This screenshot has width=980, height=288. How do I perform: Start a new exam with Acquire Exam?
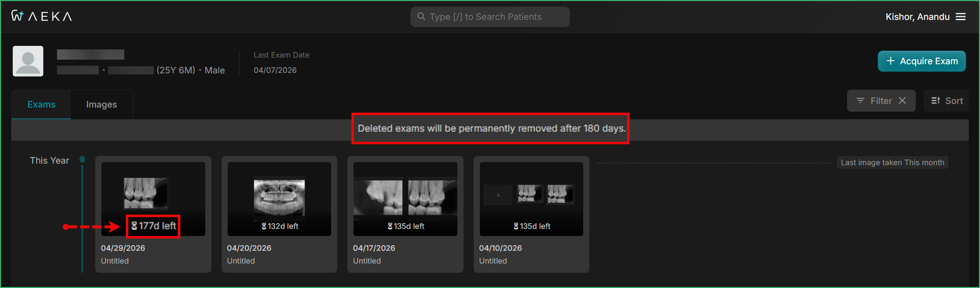coord(921,61)
